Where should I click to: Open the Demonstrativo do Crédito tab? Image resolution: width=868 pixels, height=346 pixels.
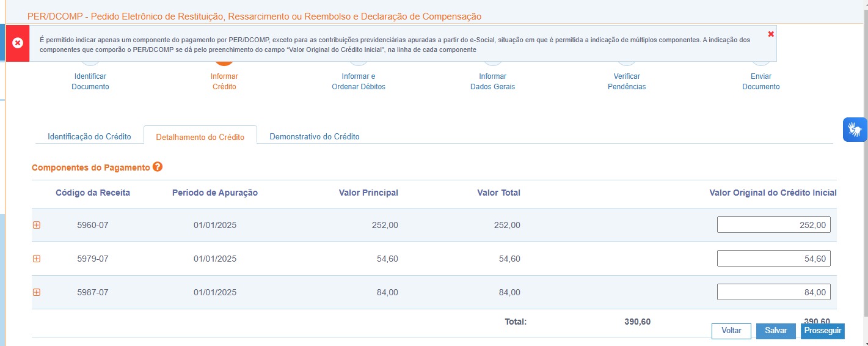coord(315,136)
